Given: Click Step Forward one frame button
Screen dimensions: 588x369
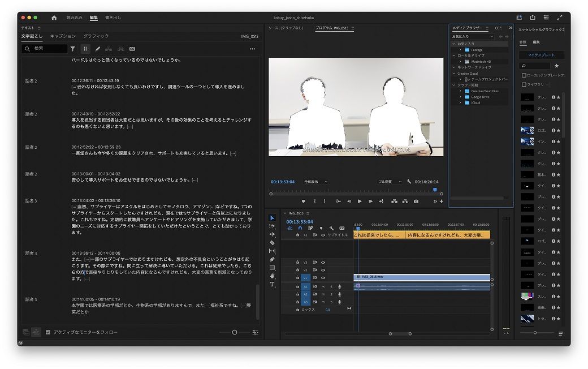Looking at the screenshot, I should tap(370, 201).
